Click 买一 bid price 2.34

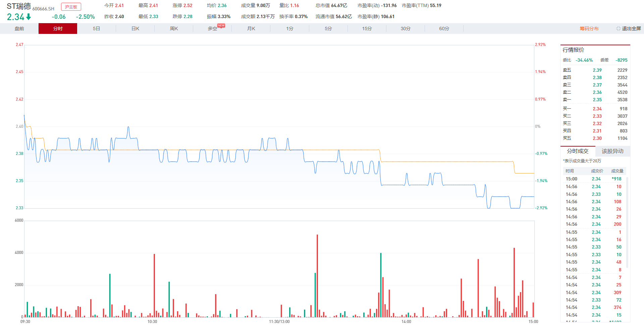tap(597, 109)
